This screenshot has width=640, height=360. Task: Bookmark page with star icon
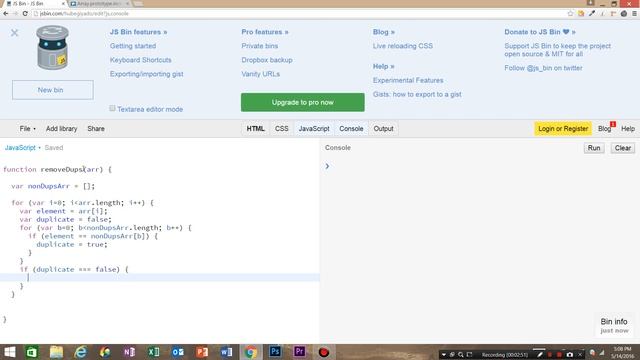pyautogui.click(x=570, y=13)
